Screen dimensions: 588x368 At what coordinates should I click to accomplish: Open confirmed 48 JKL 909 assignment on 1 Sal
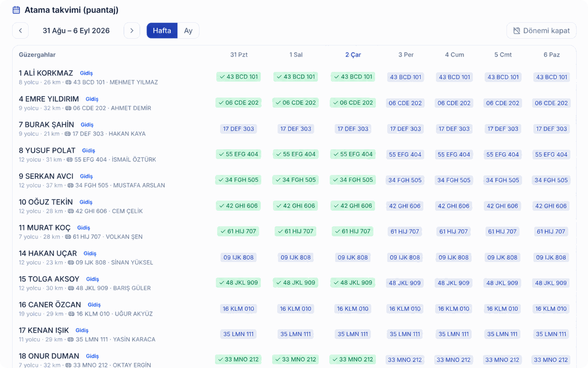tap(296, 283)
